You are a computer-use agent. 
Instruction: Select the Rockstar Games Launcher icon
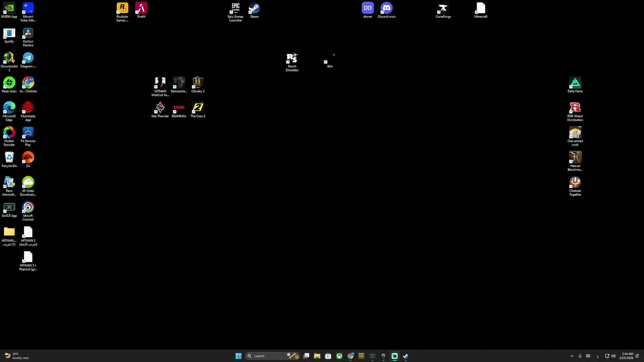coord(122,12)
